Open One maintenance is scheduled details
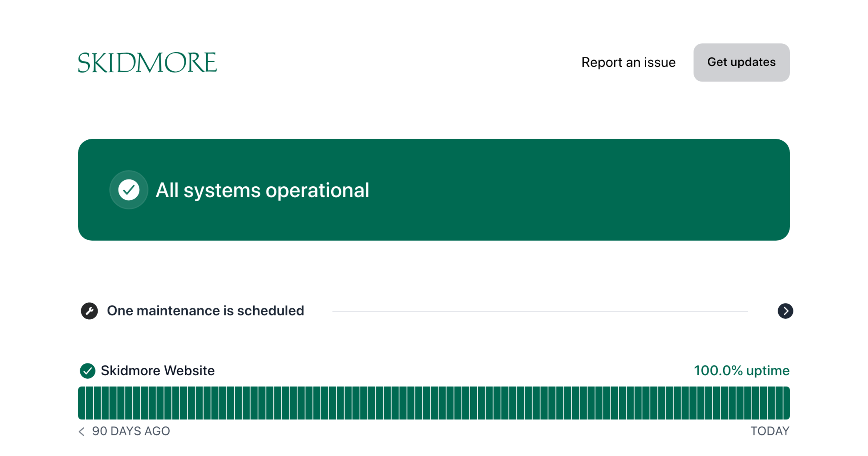This screenshot has height=456, width=868. [205, 311]
